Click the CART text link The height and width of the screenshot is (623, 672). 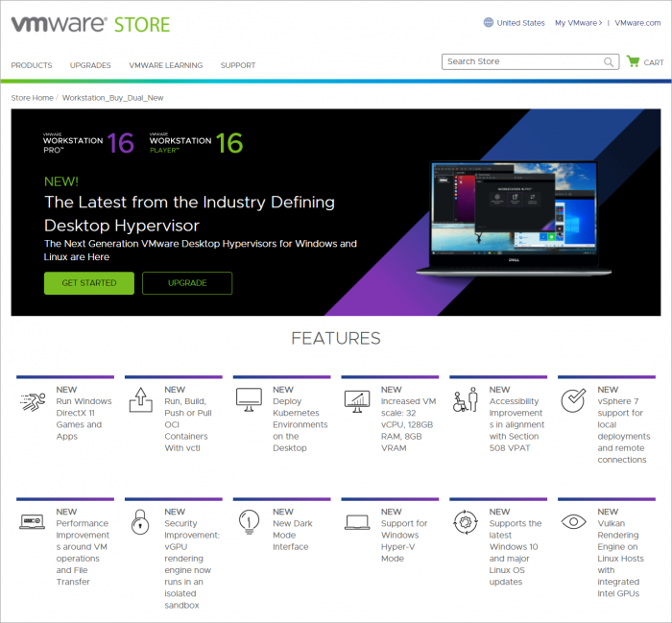pos(654,62)
